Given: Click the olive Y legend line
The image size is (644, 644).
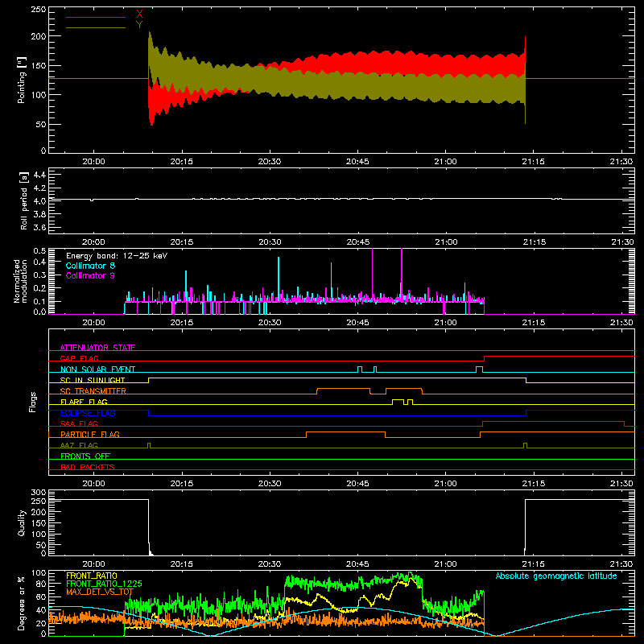Looking at the screenshot, I should point(96,27).
